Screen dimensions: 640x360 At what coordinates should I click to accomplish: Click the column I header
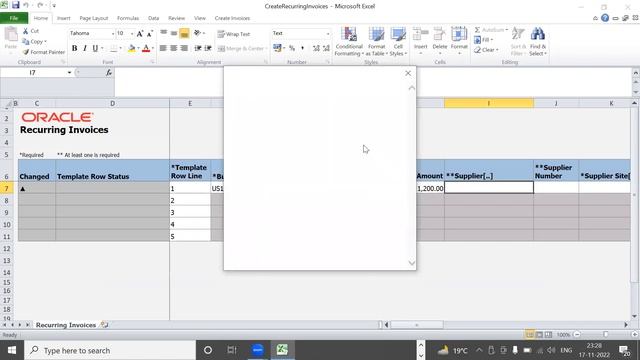tap(489, 103)
